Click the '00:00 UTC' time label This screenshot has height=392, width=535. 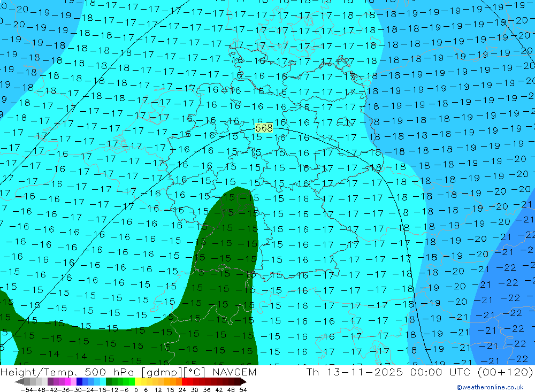coord(440,372)
